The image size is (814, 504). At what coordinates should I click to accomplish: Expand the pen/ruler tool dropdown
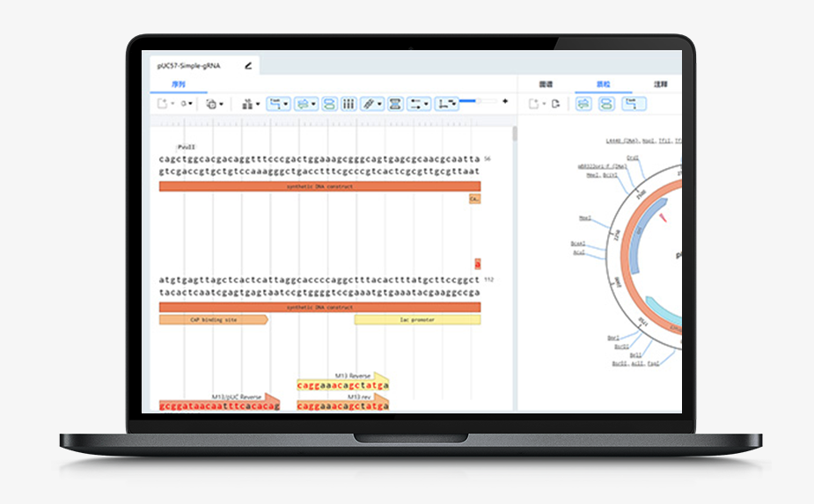click(x=371, y=104)
